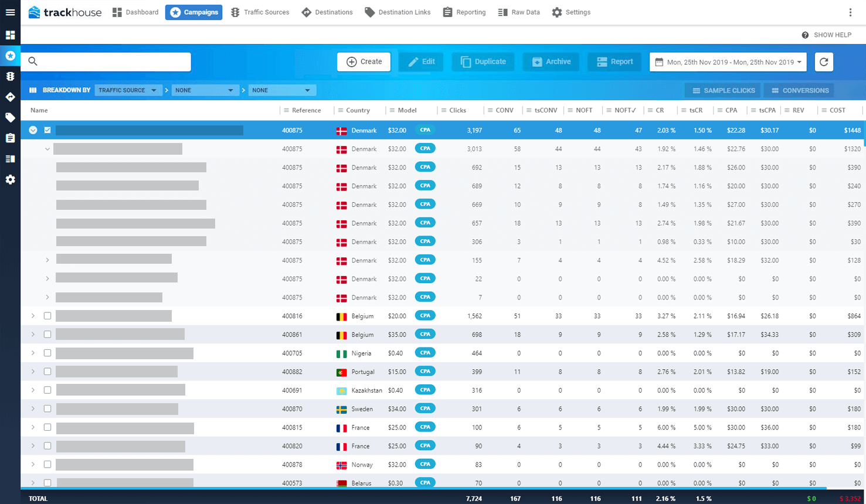
Task: Check the Belgium 400816 campaign checkbox
Action: coord(47,316)
